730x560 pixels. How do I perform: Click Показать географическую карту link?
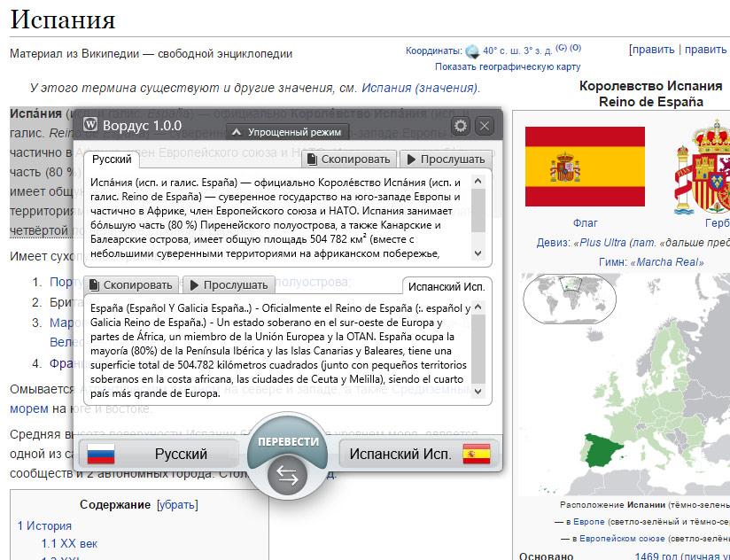tap(508, 66)
